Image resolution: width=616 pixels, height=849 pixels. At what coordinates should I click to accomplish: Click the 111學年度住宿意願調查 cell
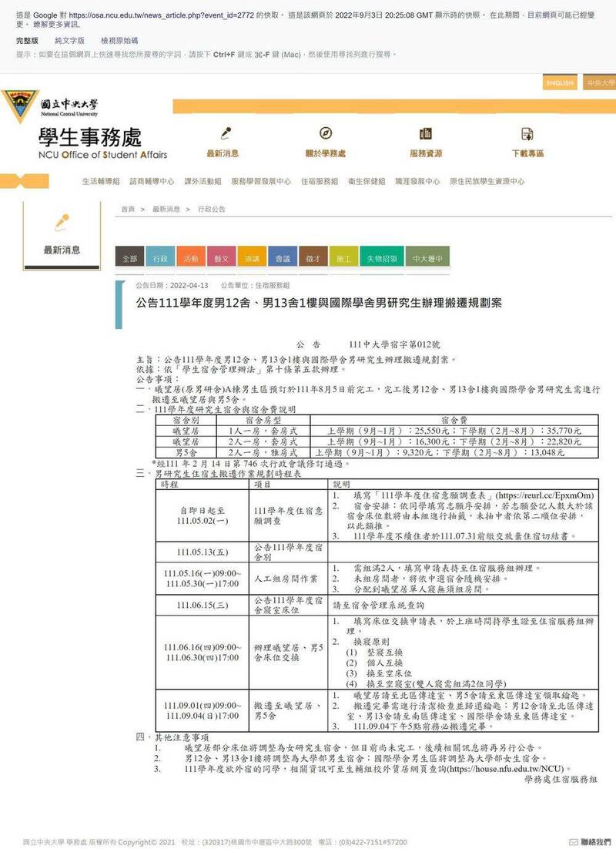(x=289, y=515)
